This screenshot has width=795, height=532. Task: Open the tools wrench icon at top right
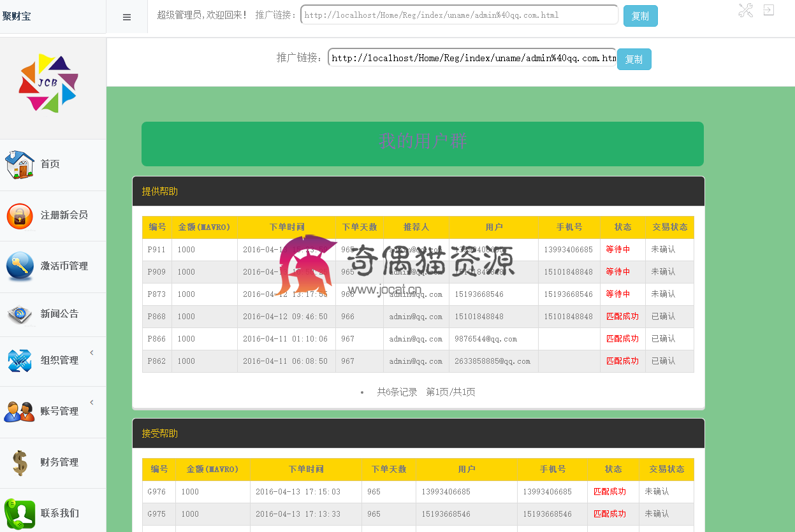tap(746, 10)
